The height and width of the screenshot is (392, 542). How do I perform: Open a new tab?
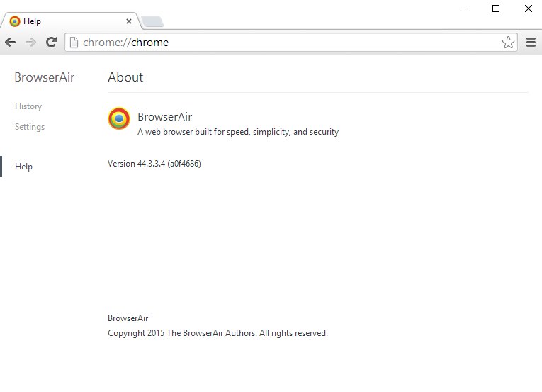point(152,22)
